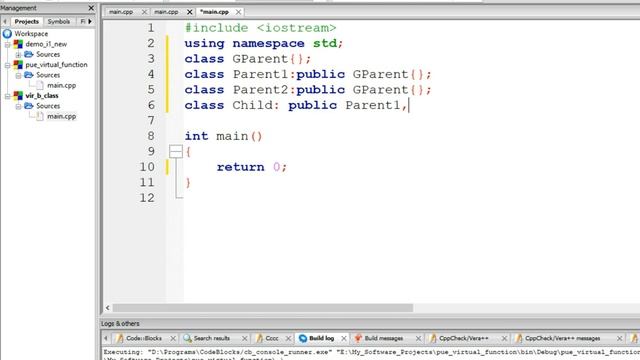Click file icon of main.cpp under pue_virtual_function

tap(40, 85)
